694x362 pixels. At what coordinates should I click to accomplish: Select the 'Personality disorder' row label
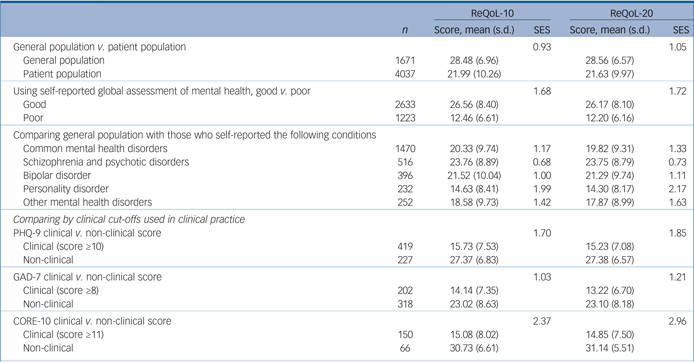pos(66,189)
